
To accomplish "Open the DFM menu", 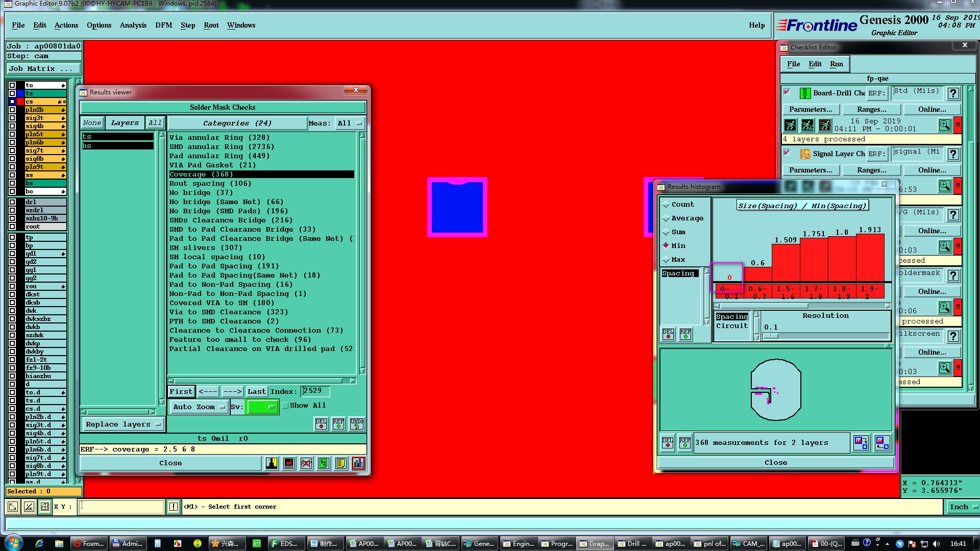I will 163,25.
